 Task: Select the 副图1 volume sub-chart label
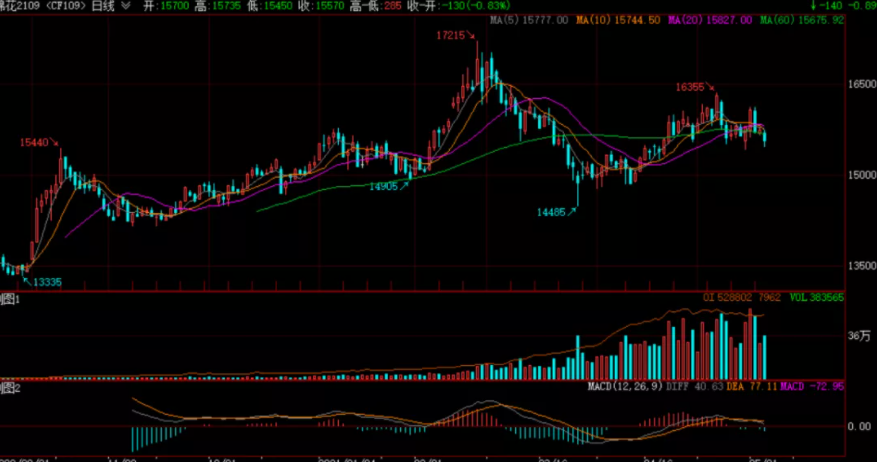pyautogui.click(x=10, y=299)
